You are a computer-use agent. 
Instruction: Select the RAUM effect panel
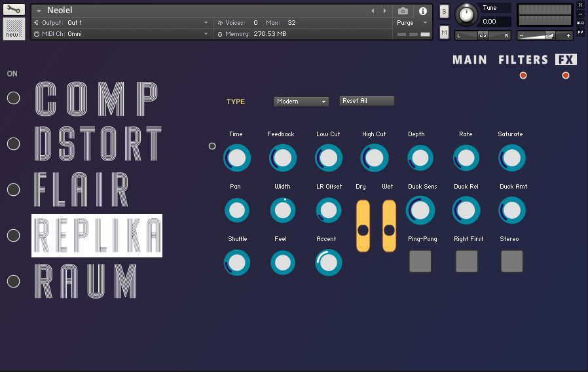coord(86,281)
